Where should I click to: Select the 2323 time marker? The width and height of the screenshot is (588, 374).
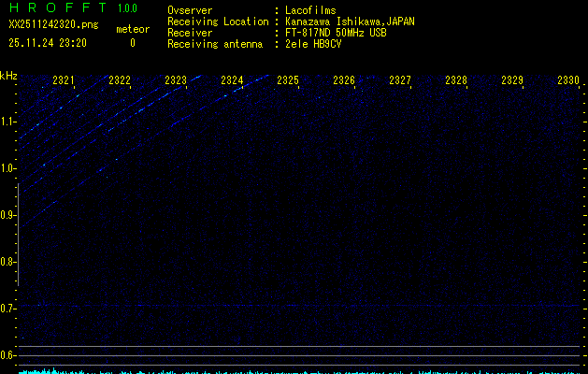tap(176, 80)
